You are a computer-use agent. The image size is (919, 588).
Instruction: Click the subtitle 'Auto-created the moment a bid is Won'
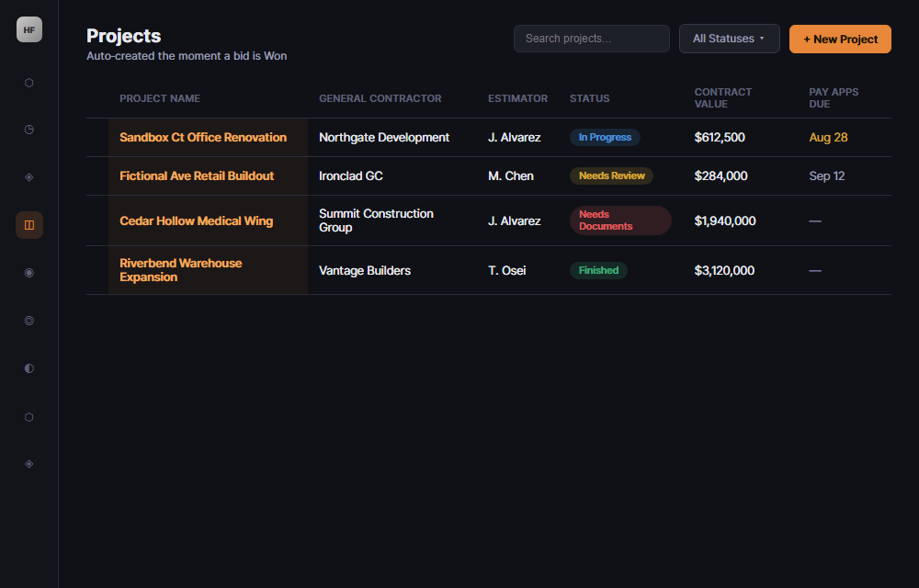[187, 56]
